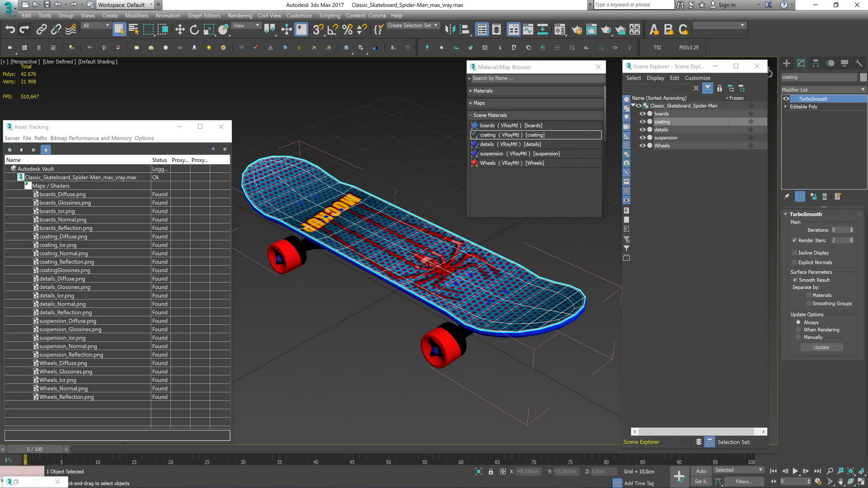Collapse the TurboSmooth rollout
Screen dimensions: 868x488
click(785, 214)
